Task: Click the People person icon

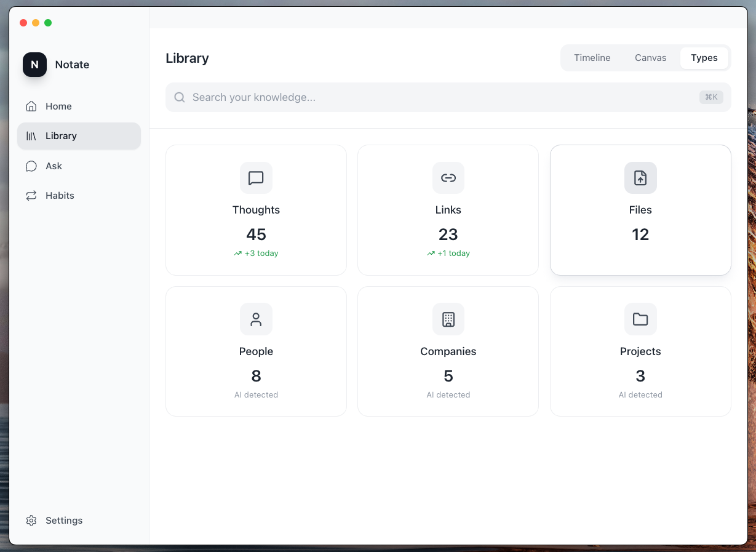Action: (256, 319)
